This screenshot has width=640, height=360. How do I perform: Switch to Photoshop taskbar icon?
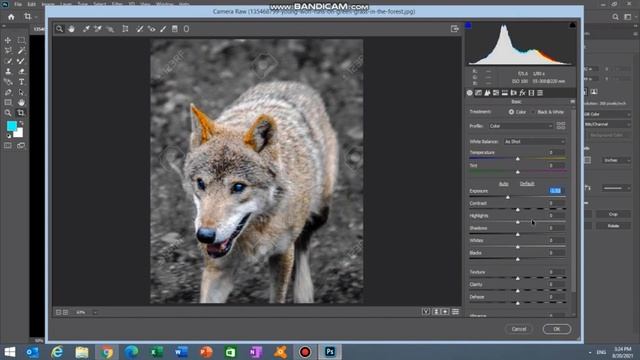(330, 352)
